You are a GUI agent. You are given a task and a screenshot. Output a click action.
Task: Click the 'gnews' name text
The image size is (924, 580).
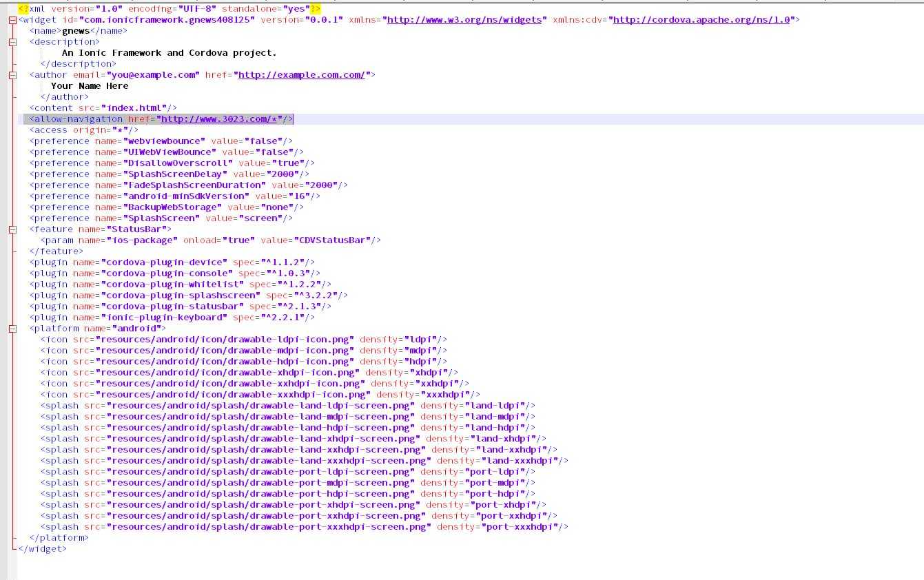[x=76, y=31]
